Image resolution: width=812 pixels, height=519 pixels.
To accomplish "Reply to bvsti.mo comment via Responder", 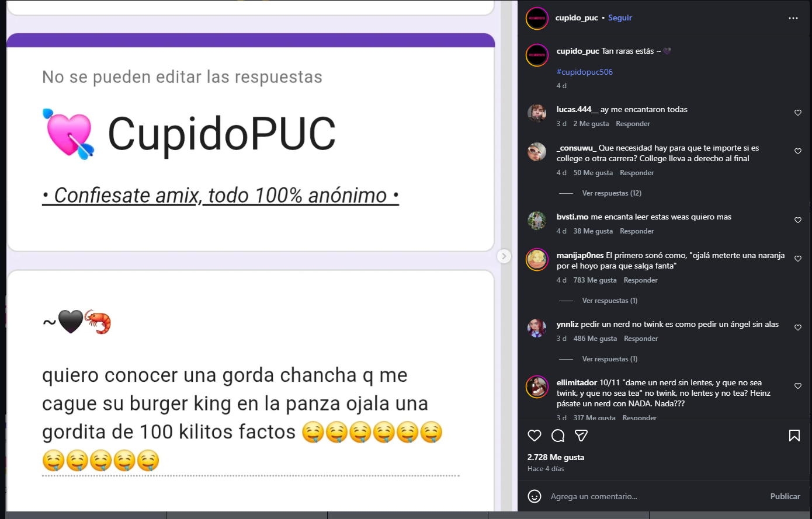I will pos(637,231).
